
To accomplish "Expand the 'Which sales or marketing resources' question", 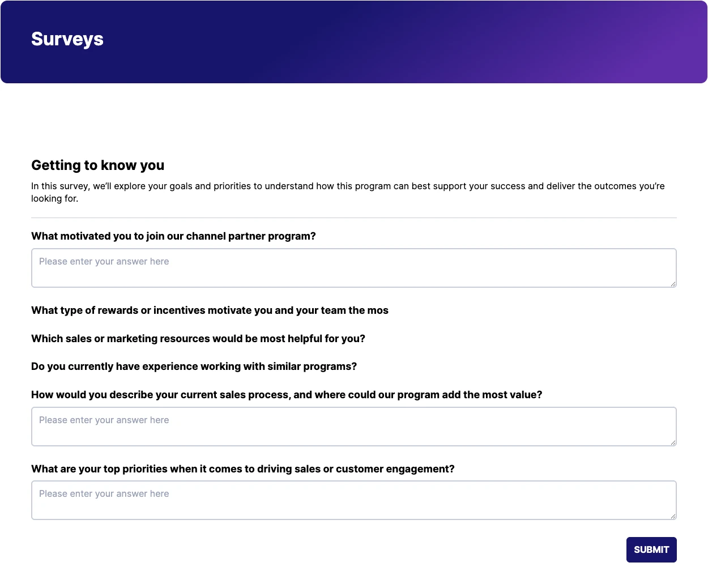I will [x=198, y=339].
